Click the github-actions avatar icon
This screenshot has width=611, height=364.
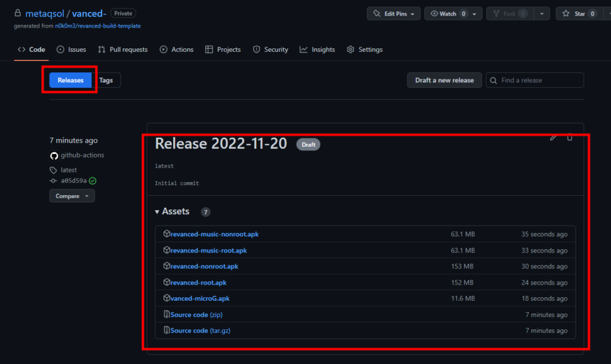pos(54,155)
